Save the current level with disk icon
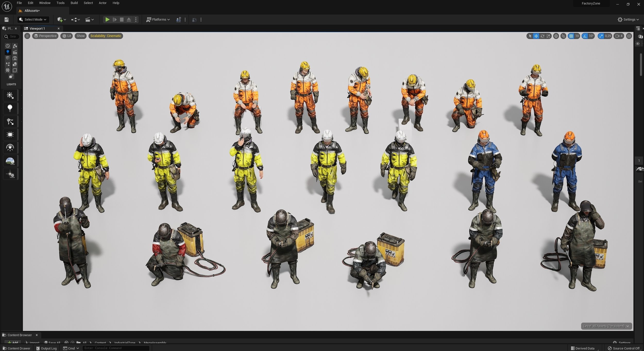The height and width of the screenshot is (351, 644). pyautogui.click(x=6, y=20)
